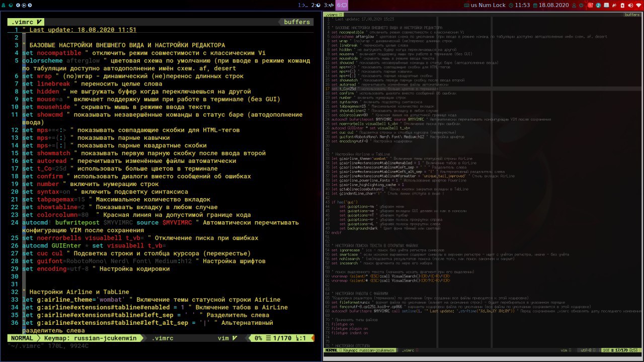Click 'filetype plugin on' line in right Vim
The height and width of the screenshot is (362, 644).
[x=350, y=328]
